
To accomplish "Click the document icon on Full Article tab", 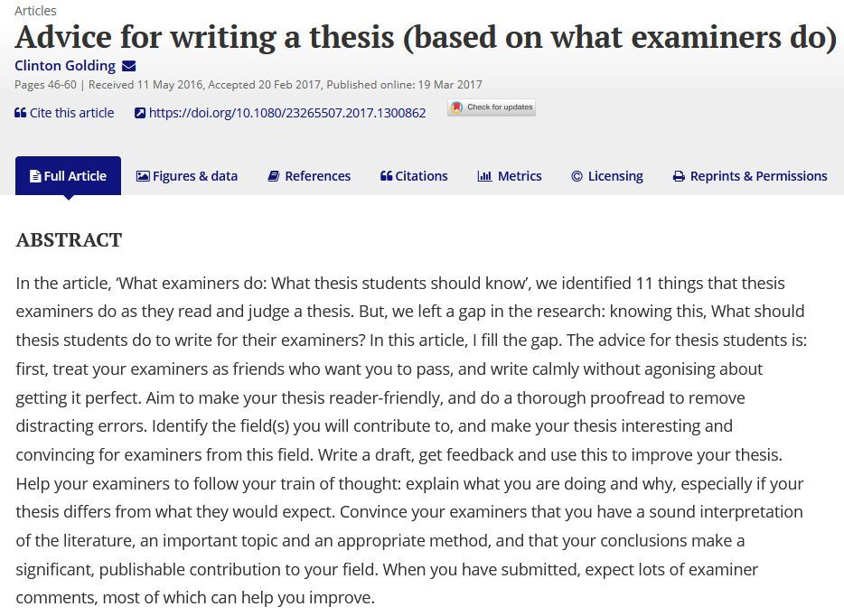I will coord(35,176).
